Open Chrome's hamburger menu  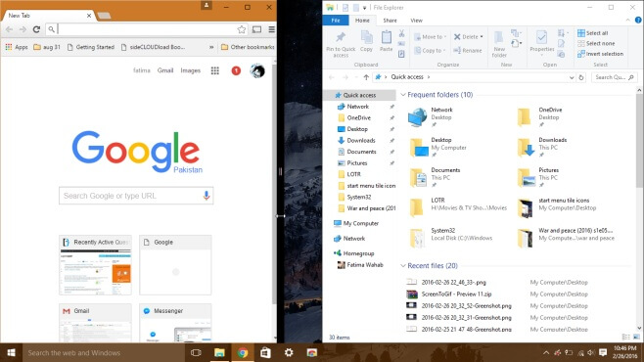tap(271, 29)
